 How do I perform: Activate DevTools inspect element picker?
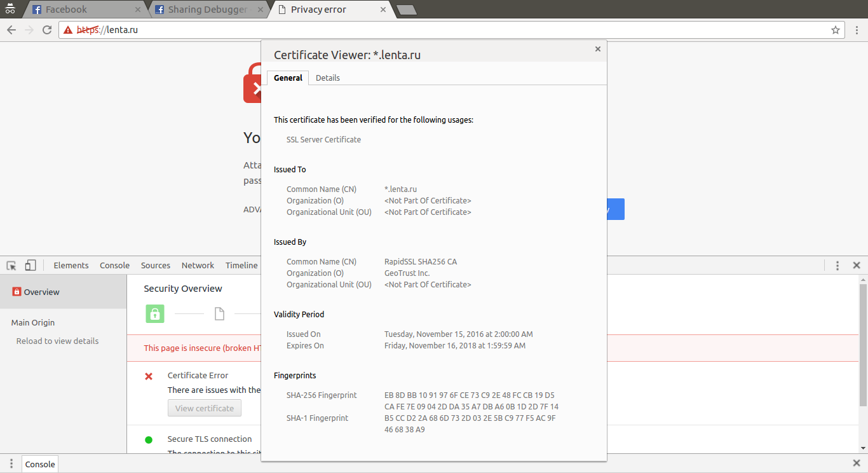coord(11,266)
